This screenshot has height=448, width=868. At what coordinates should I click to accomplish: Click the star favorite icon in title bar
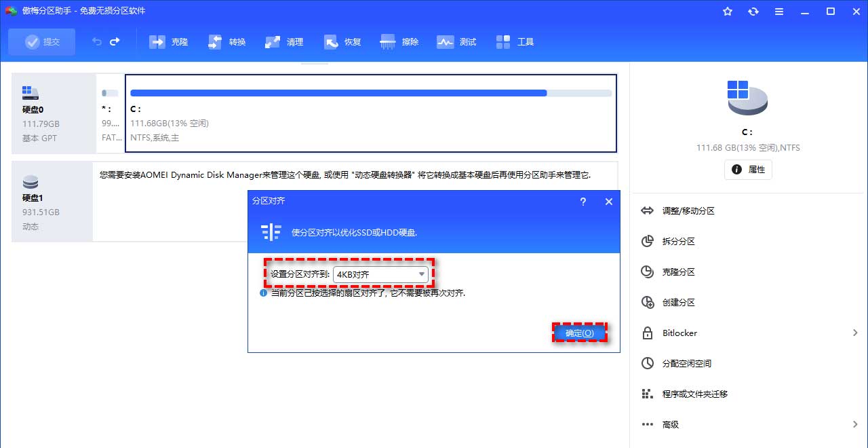click(728, 12)
